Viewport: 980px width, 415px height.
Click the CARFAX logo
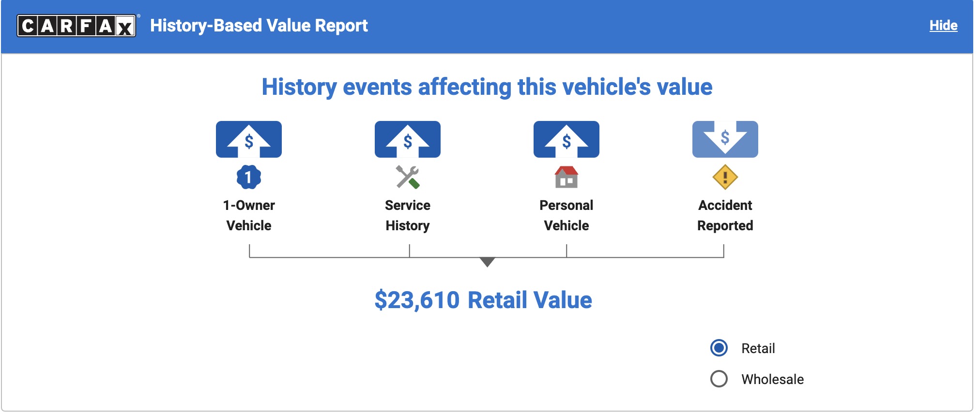77,26
